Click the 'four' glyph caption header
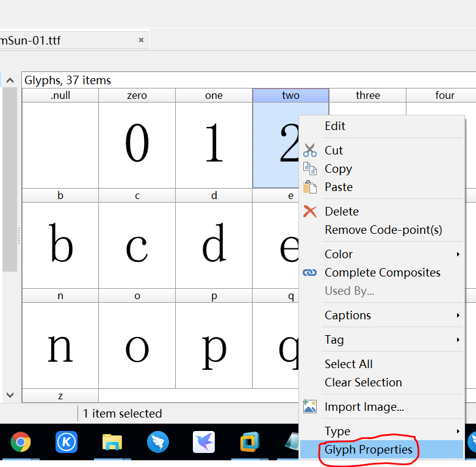 [x=442, y=95]
